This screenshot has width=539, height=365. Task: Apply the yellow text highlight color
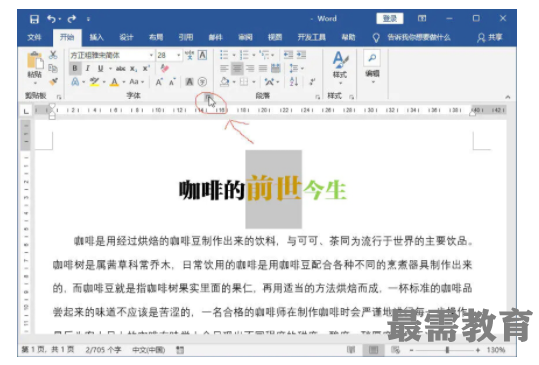[94, 82]
